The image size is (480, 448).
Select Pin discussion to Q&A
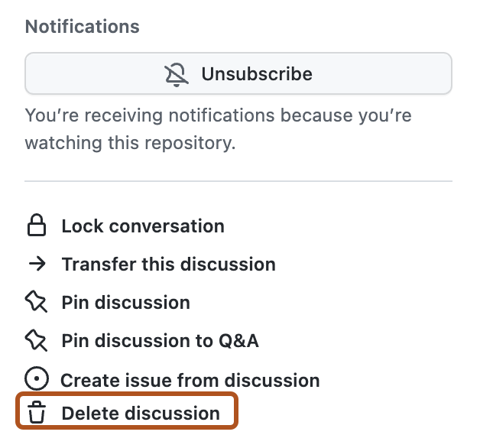(160, 341)
